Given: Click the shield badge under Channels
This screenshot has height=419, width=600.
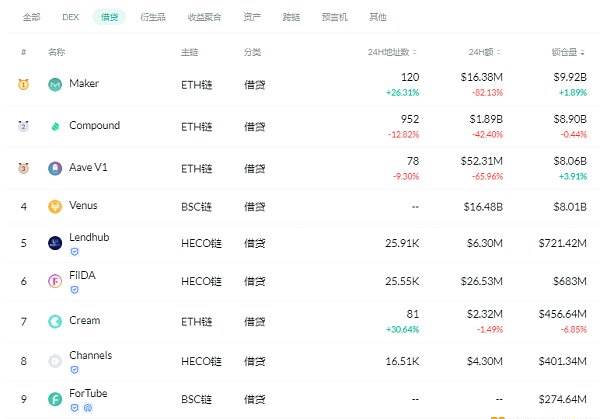Looking at the screenshot, I should pos(75,370).
